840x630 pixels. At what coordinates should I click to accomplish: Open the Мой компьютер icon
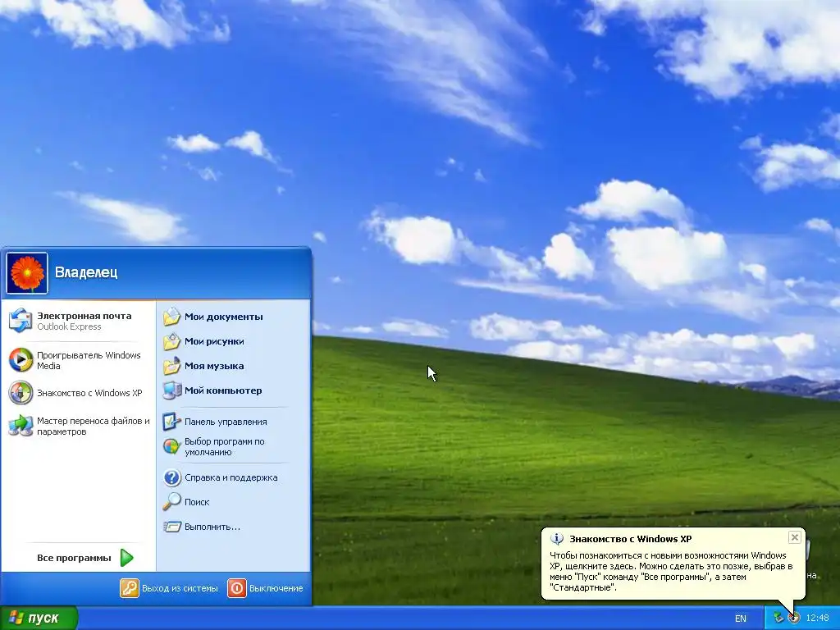[172, 390]
